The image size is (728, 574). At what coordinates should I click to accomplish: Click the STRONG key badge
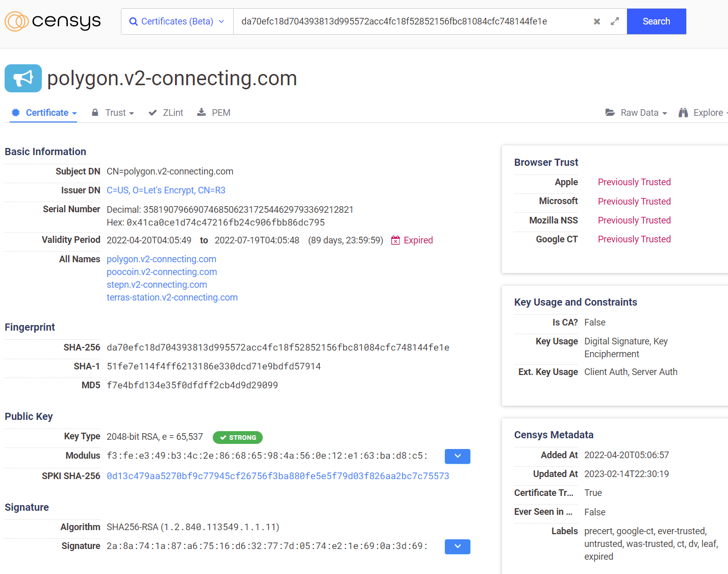(238, 437)
